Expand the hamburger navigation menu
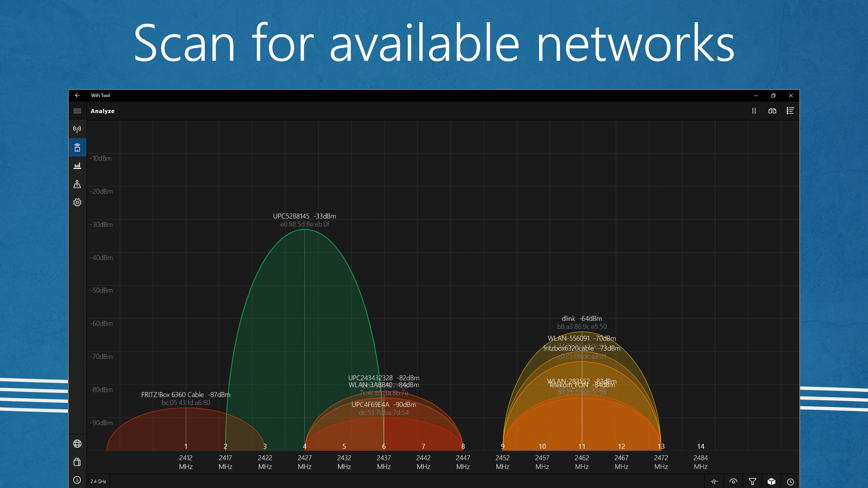 point(77,111)
